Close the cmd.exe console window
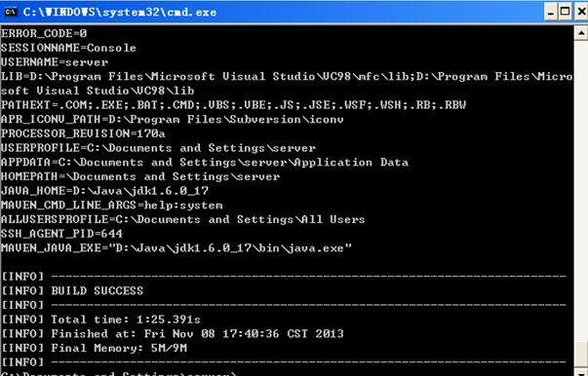 point(581,13)
